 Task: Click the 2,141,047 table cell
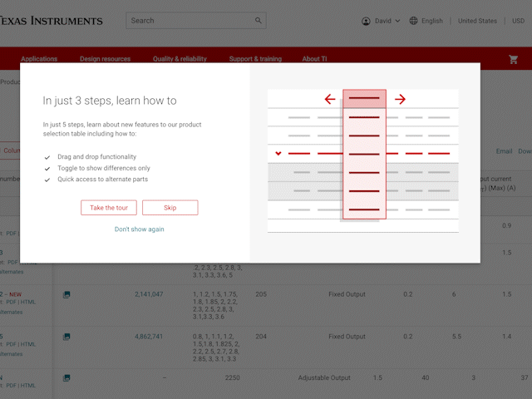pyautogui.click(x=149, y=294)
